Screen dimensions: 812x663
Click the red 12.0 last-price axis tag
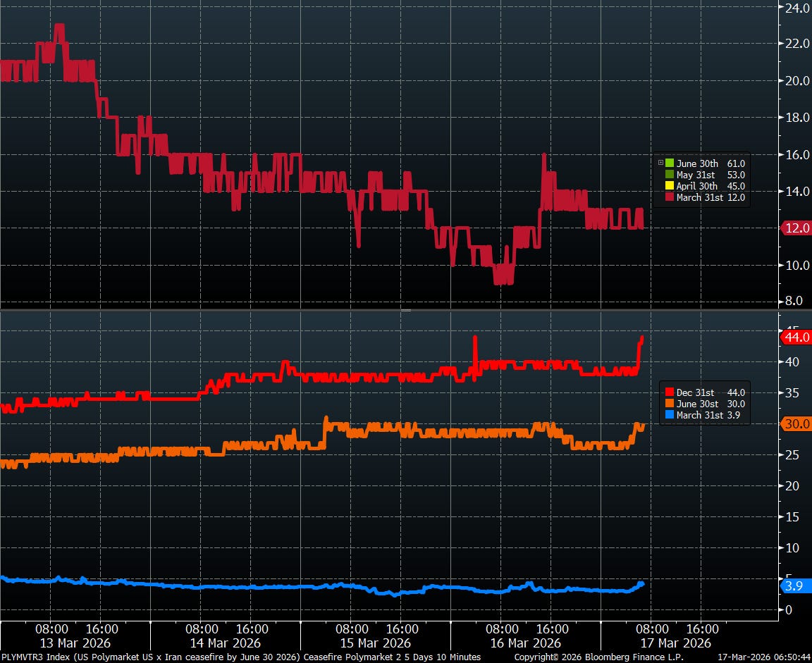[796, 228]
